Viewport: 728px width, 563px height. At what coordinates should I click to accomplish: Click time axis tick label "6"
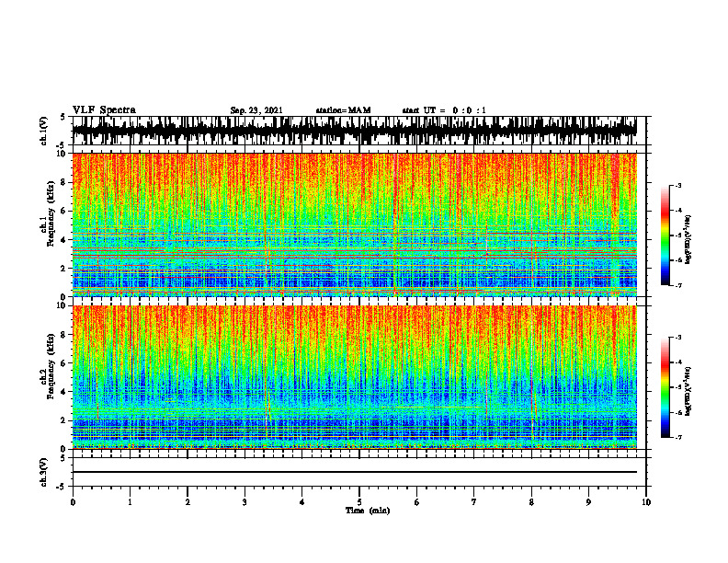pyautogui.click(x=417, y=502)
